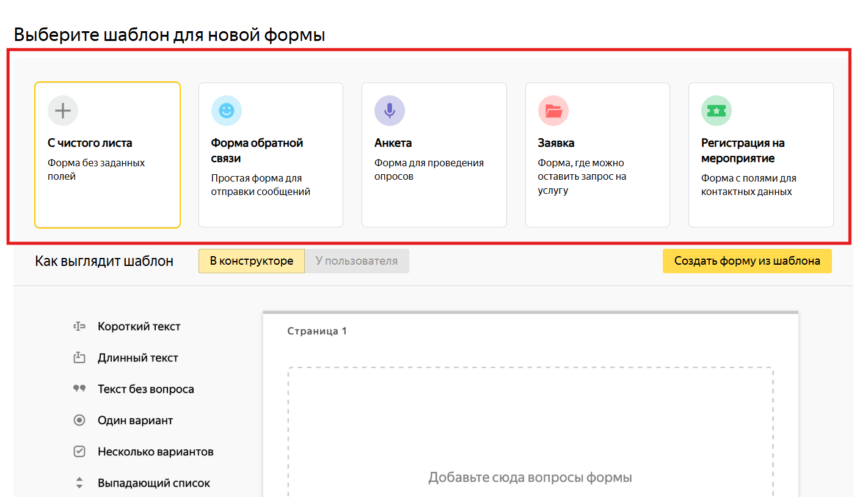
Task: Select the Длинный текст field icon
Action: pyautogui.click(x=79, y=358)
